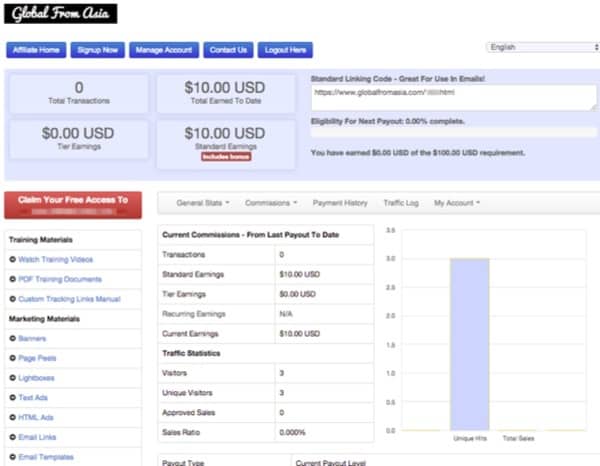
Task: Click the Standard Linking Code text field
Action: point(454,95)
